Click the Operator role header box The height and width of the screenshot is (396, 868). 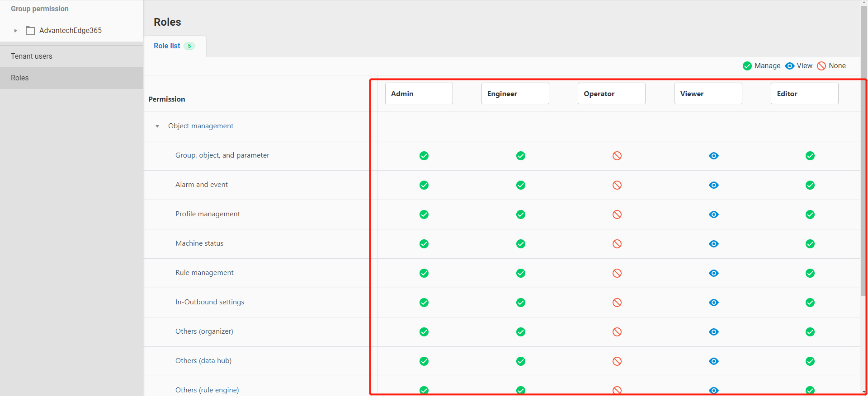click(x=611, y=93)
